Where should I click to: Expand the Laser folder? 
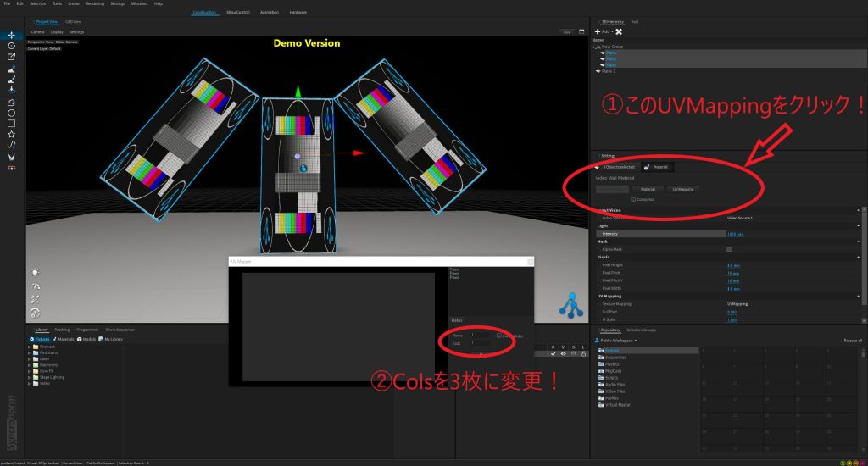pyautogui.click(x=30, y=358)
